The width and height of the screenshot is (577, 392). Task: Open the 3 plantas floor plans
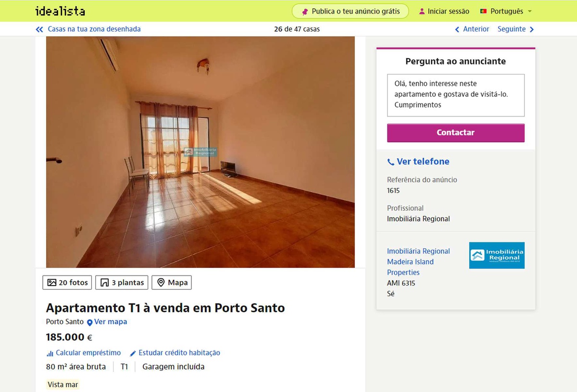pyautogui.click(x=122, y=282)
